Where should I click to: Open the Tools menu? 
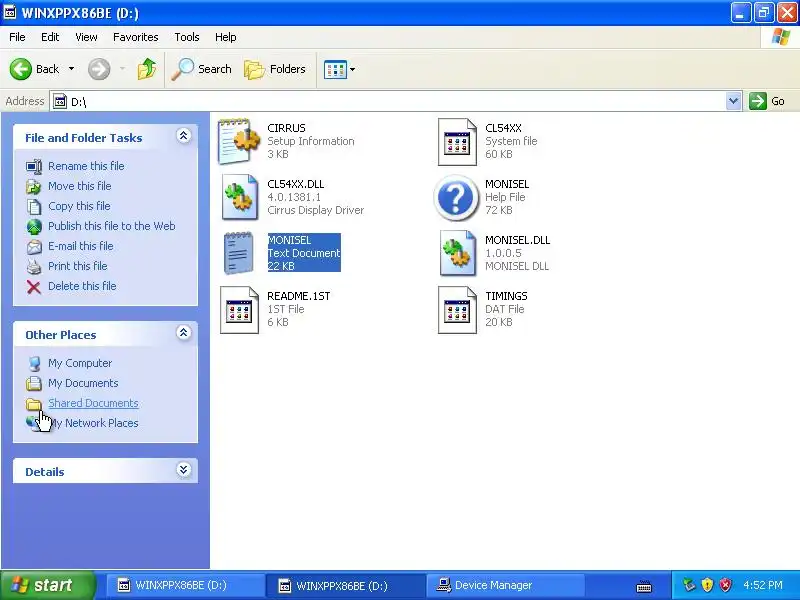click(187, 37)
